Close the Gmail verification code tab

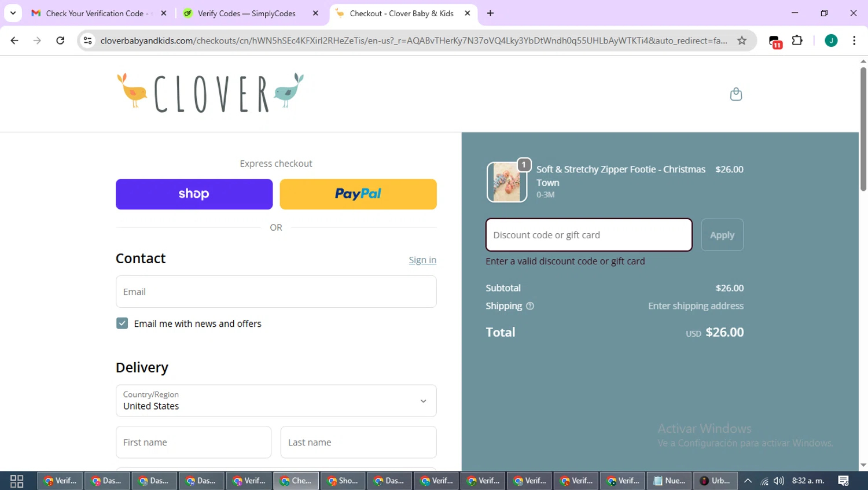164,13
